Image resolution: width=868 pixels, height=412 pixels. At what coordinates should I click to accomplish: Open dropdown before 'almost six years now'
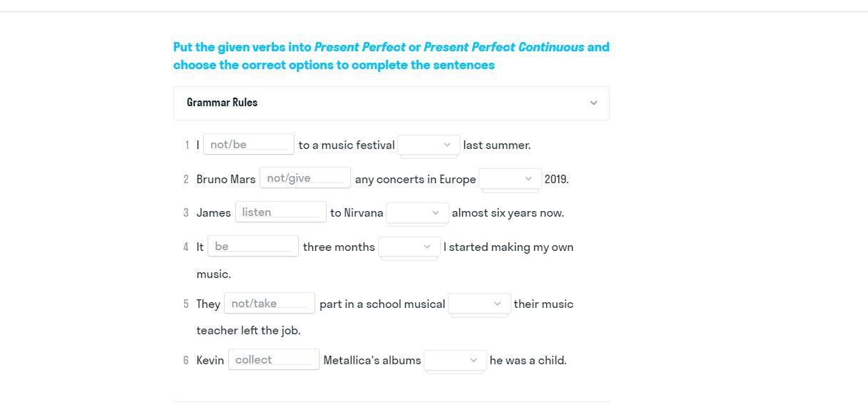click(417, 213)
